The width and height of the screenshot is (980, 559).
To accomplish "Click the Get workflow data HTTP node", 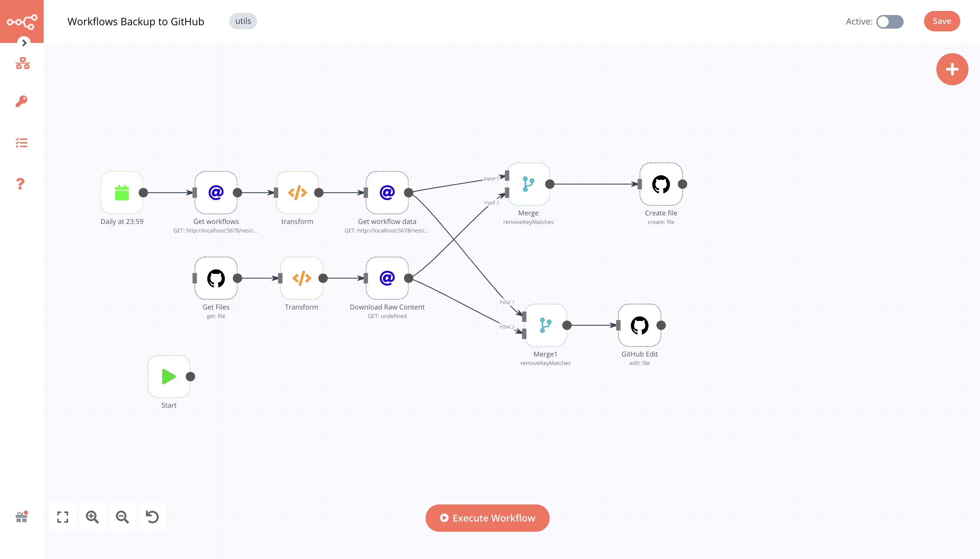I will coord(387,193).
